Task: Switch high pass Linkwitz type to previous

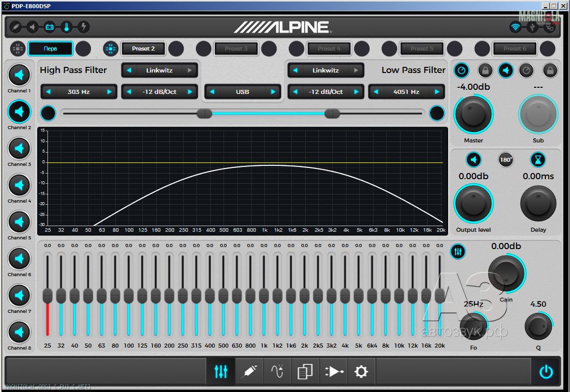Action: pyautogui.click(x=129, y=70)
